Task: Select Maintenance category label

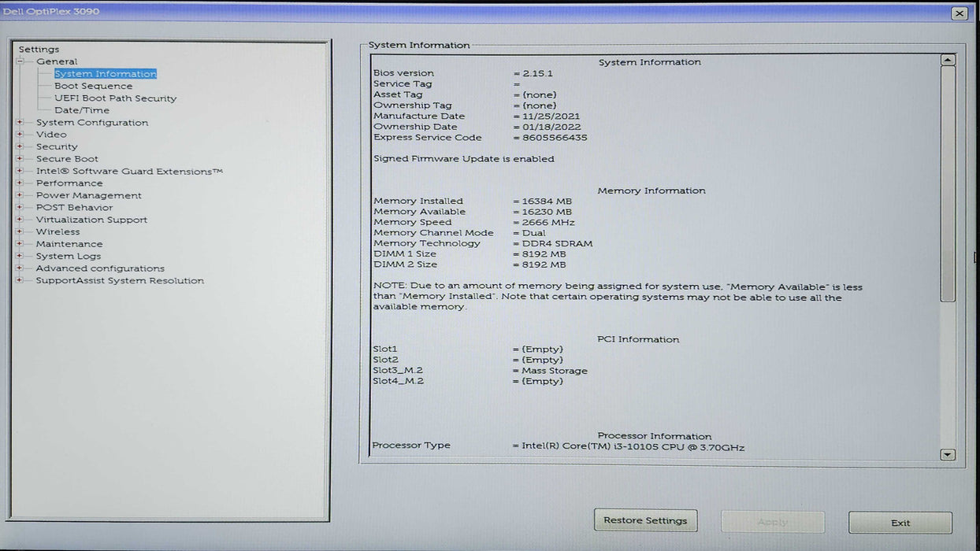Action: pyautogui.click(x=69, y=244)
